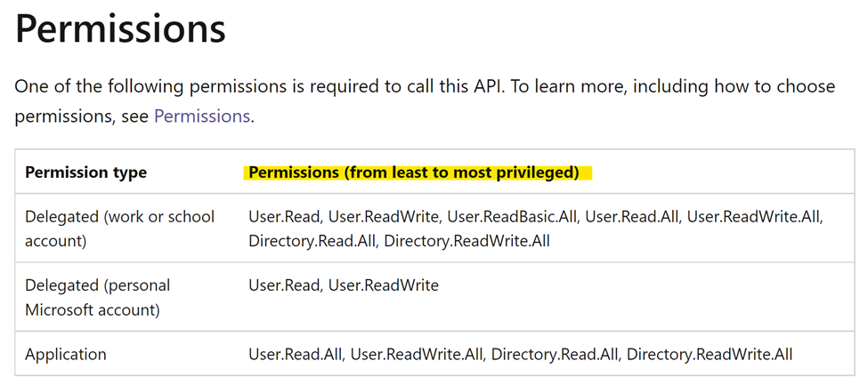Click Directory.ReadWrite.All in the Application row

[710, 354]
